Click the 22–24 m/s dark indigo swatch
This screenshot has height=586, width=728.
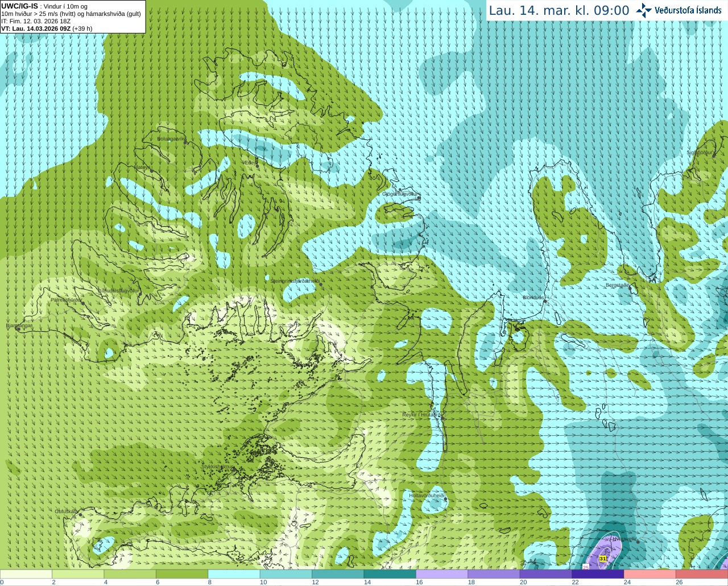(598, 574)
